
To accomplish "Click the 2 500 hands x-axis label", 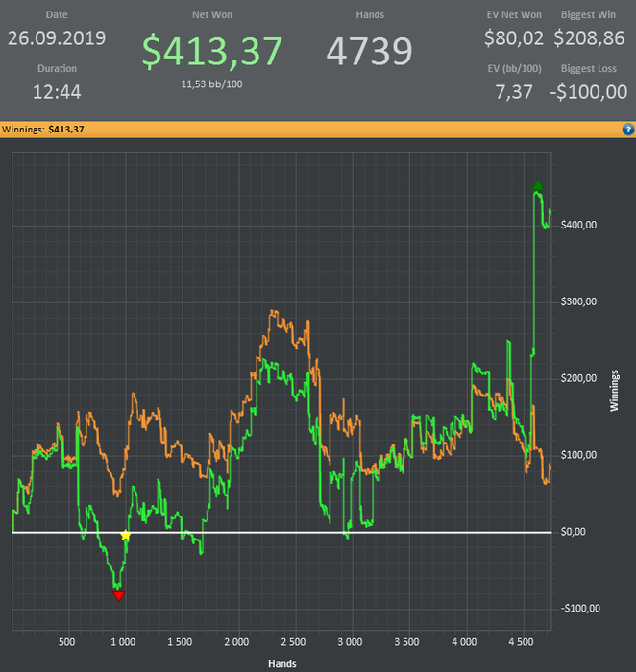I will (293, 642).
